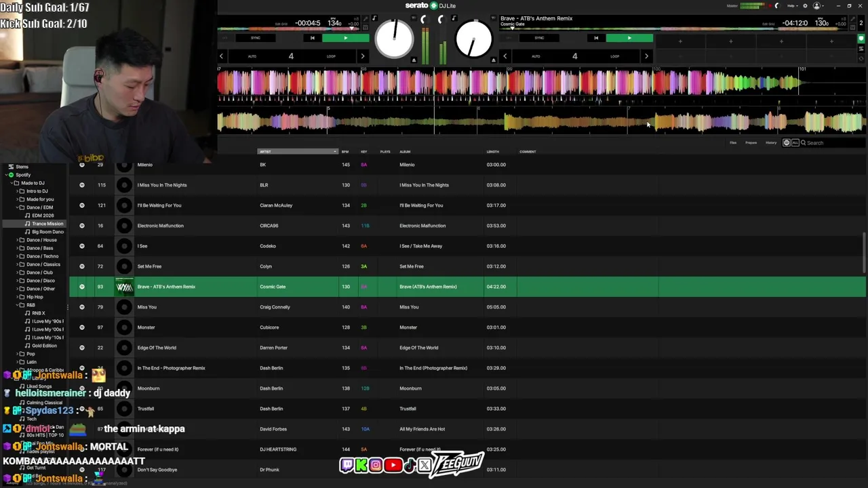The width and height of the screenshot is (868, 488).
Task: Double the left deck auto loop size
Action: pyautogui.click(x=362, y=56)
